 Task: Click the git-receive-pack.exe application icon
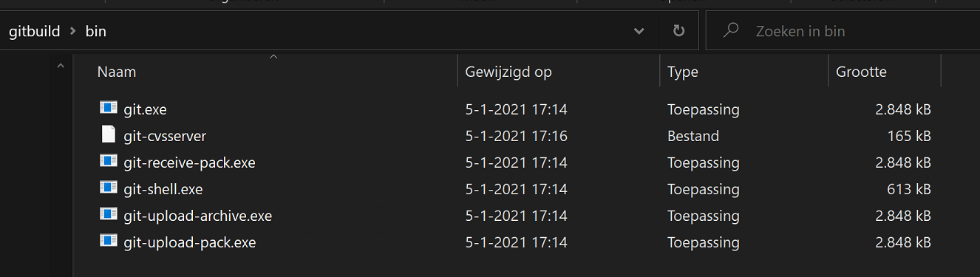coord(109,161)
